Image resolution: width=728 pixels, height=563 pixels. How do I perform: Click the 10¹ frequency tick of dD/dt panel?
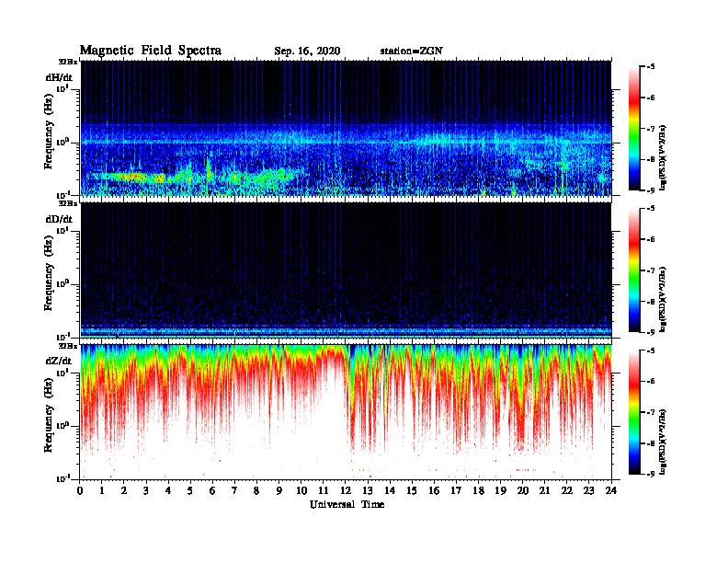(x=63, y=231)
